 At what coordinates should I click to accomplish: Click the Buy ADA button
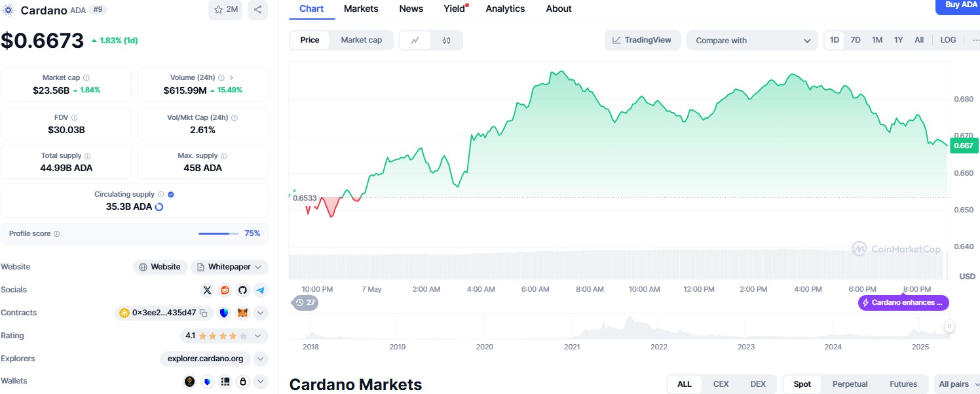click(961, 5)
